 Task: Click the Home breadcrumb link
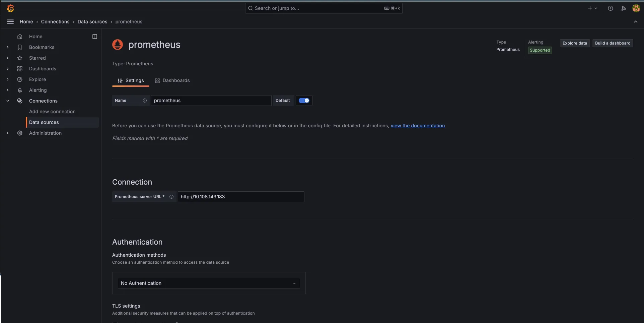tap(26, 21)
